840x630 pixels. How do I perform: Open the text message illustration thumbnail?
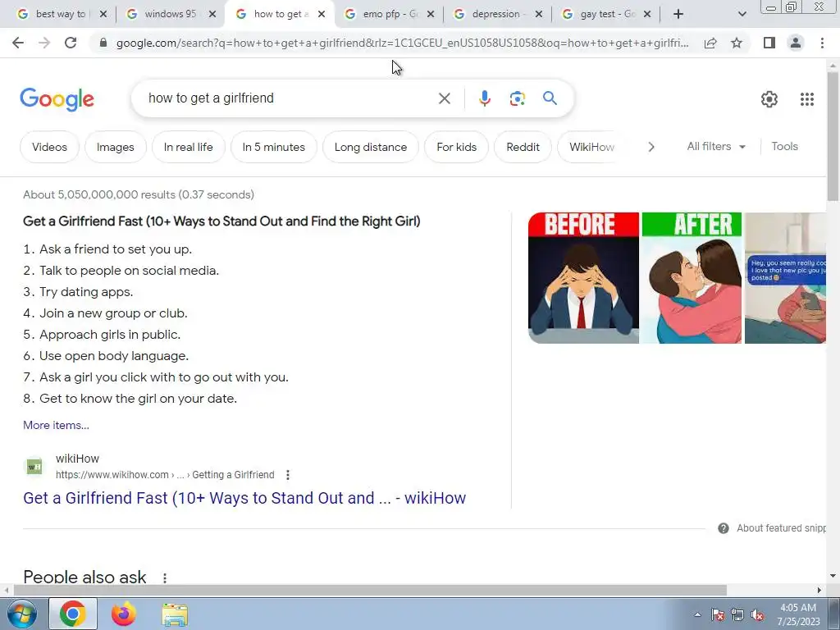point(785,278)
